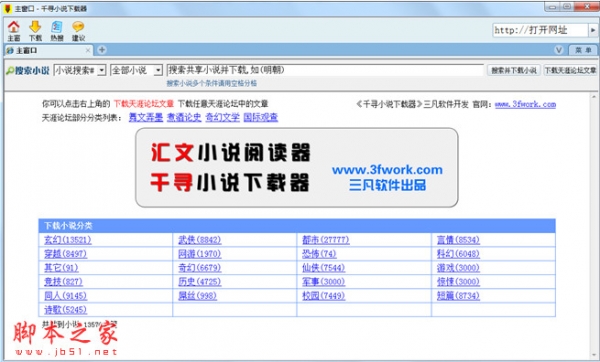Open the 菜单 menu button
600x362 pixels.
point(583,50)
